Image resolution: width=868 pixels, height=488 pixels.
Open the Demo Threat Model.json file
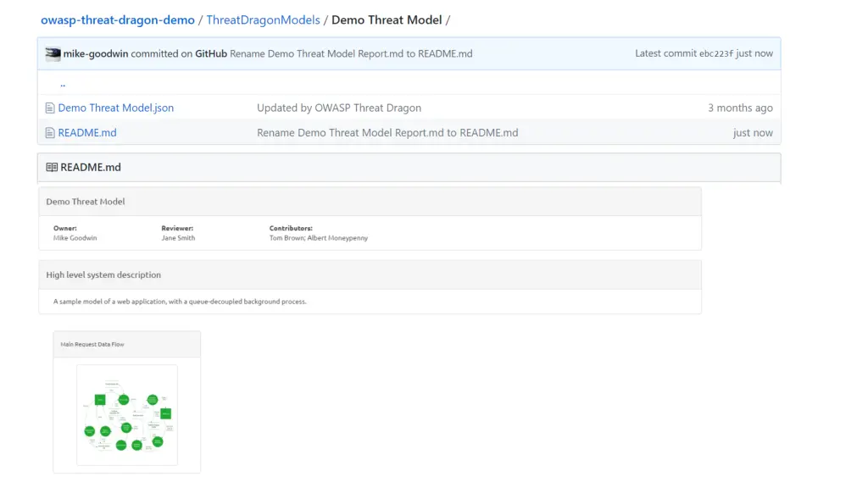pyautogui.click(x=115, y=108)
